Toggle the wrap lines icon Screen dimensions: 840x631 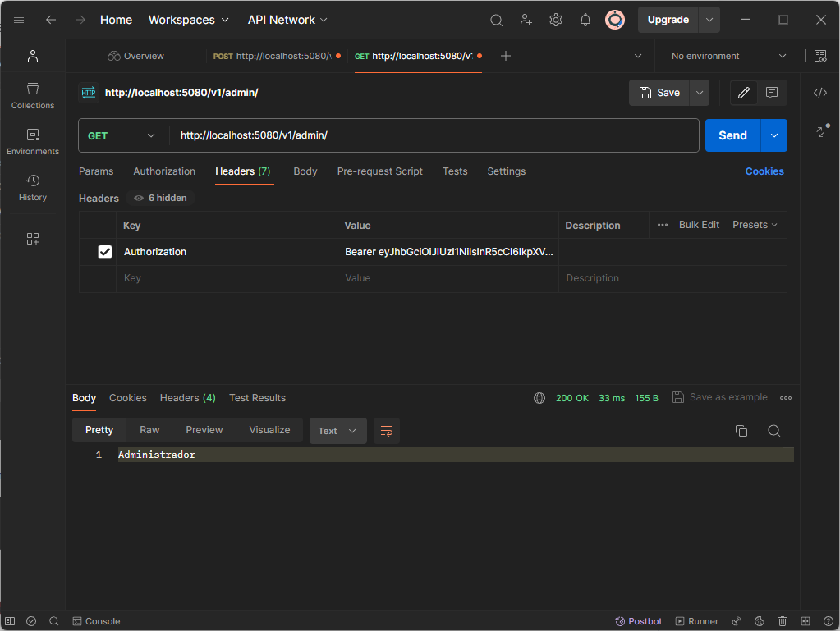(387, 431)
